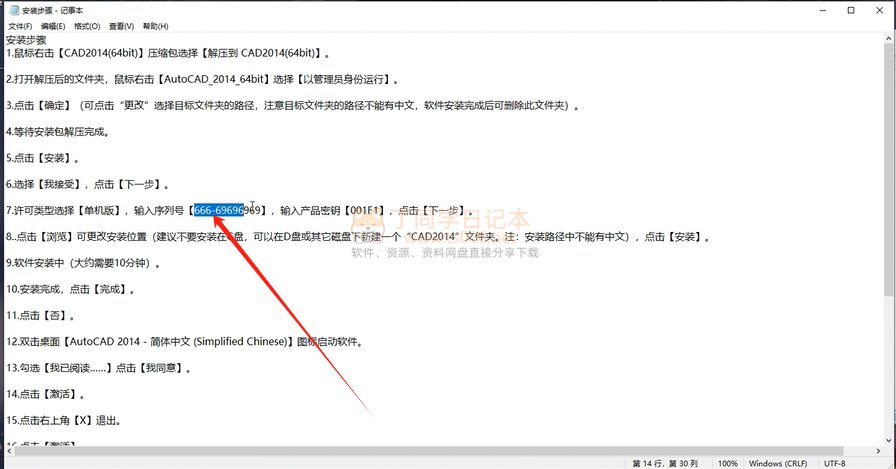
Task: Click line 9 软件安装中 大约需要10分钟
Action: point(83,263)
